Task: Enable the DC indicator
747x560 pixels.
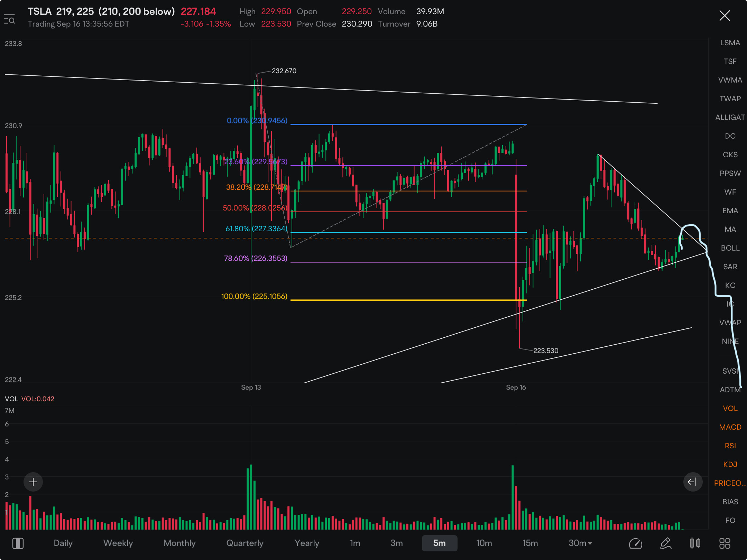Action: [730, 136]
